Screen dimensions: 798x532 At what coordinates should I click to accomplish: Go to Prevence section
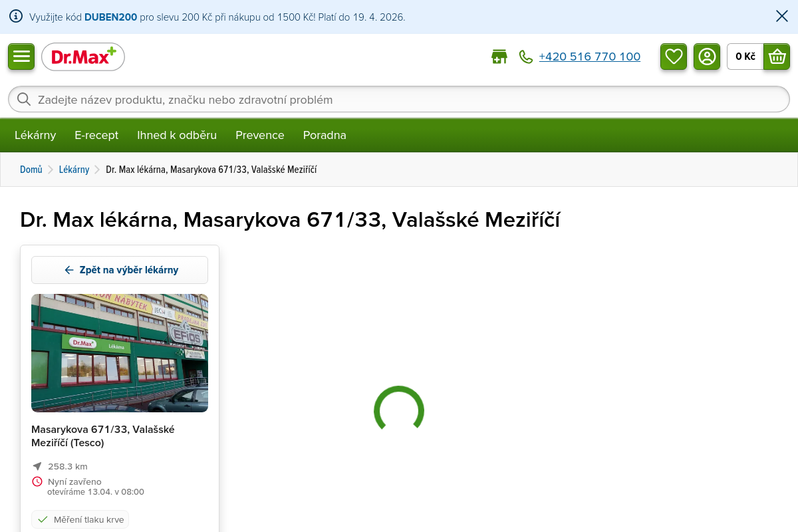tap(259, 135)
